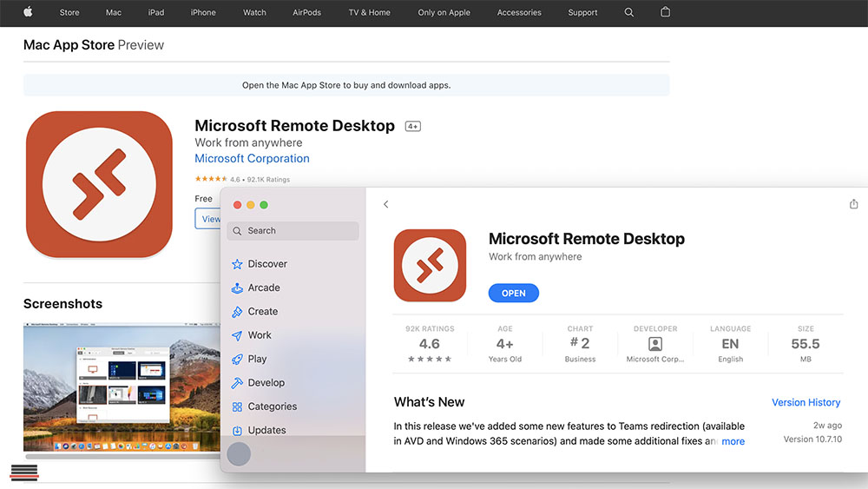Open Watch in the Apple navigation bar
The height and width of the screenshot is (489, 868).
(254, 12)
